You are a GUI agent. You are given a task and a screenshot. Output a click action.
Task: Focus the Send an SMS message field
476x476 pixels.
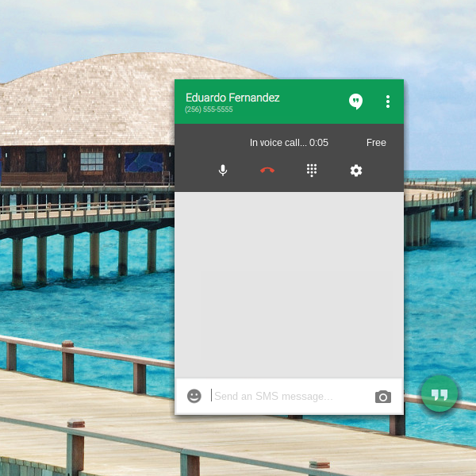coord(289,396)
